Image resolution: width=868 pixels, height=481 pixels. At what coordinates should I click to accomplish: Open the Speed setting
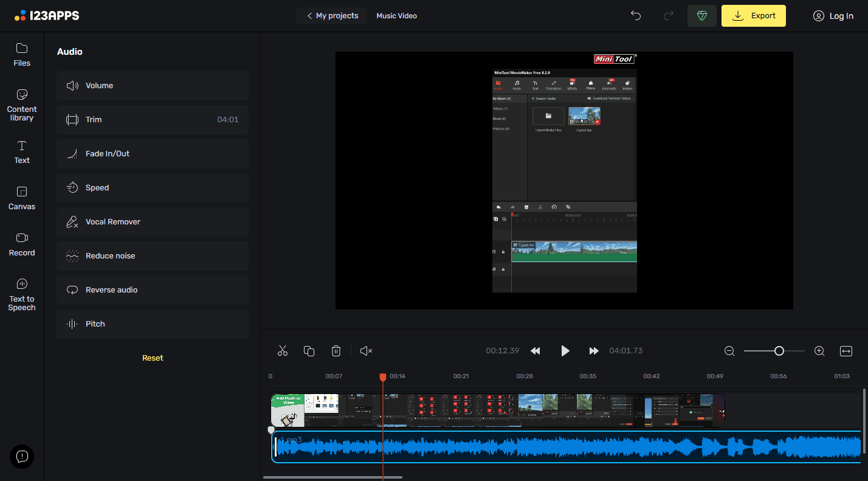click(153, 188)
